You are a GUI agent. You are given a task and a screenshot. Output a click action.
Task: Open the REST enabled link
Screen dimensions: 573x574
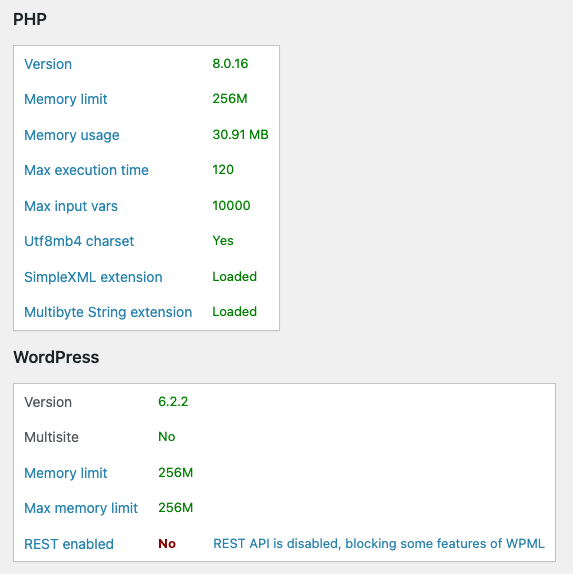click(x=69, y=544)
